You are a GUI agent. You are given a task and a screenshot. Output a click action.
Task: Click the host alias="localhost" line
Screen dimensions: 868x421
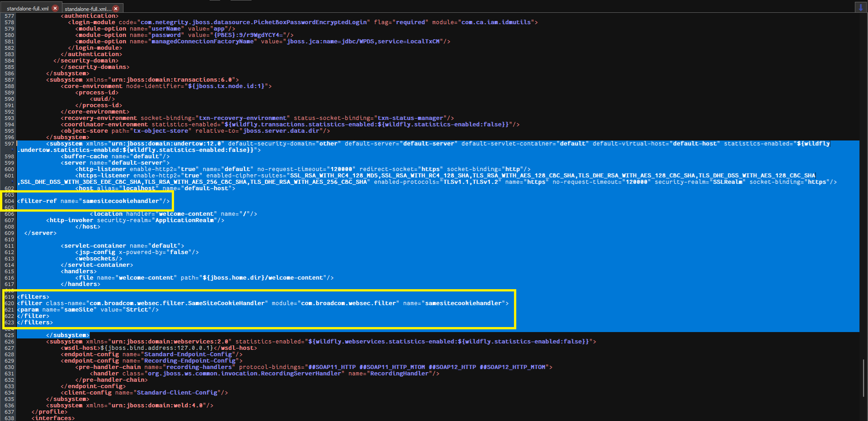point(155,188)
